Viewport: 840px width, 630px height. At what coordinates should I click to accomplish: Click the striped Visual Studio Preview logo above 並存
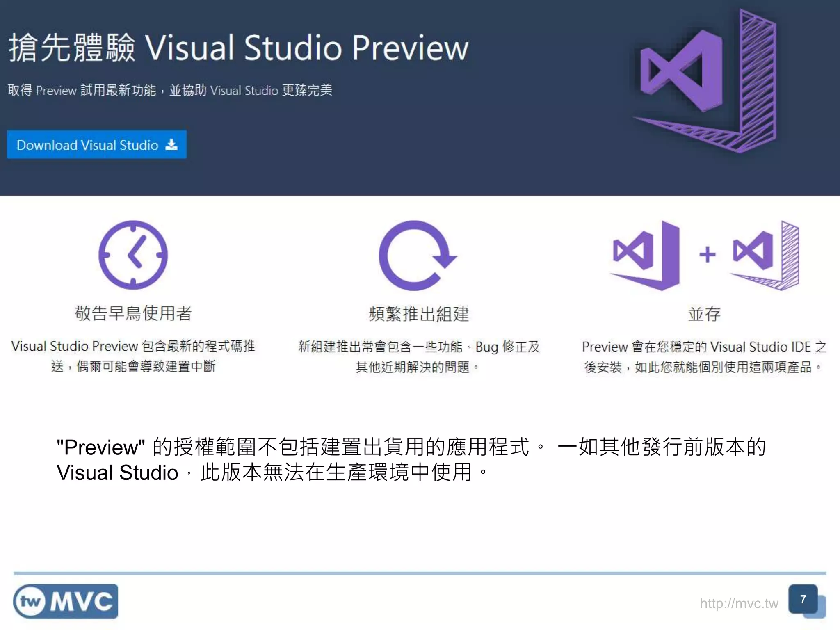pos(765,255)
